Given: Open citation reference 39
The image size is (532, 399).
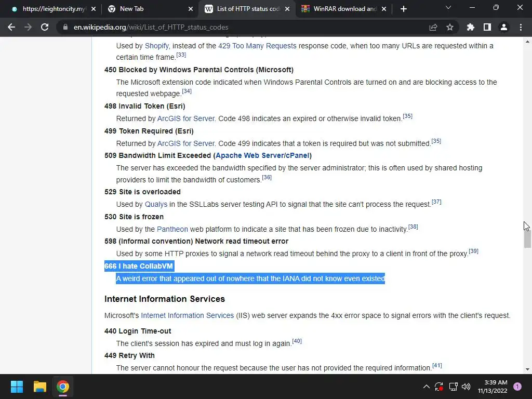Looking at the screenshot, I should point(473,251).
